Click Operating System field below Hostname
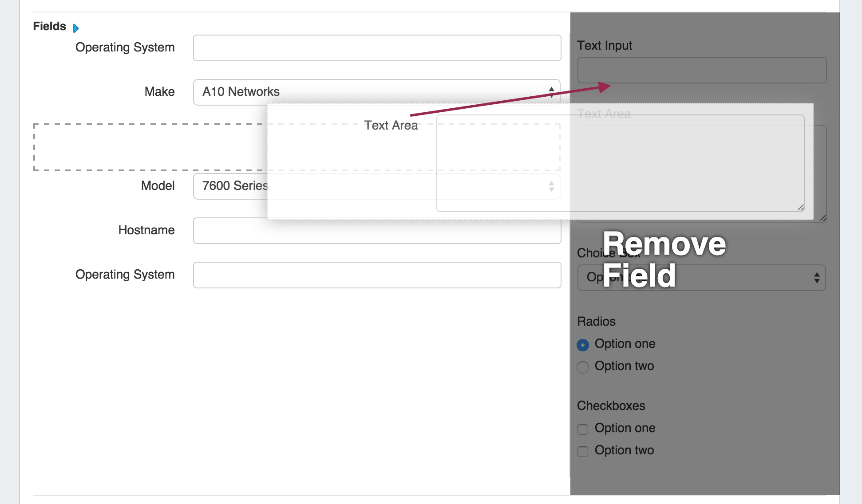Screen dimensions: 862x504 (x=377, y=275)
